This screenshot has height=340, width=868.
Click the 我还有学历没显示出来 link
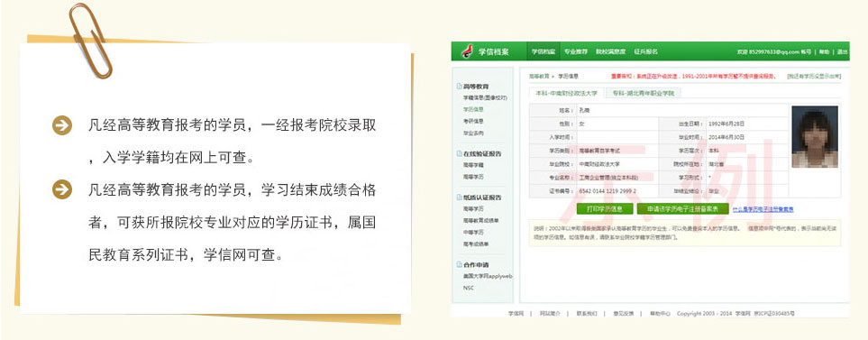[x=814, y=76]
